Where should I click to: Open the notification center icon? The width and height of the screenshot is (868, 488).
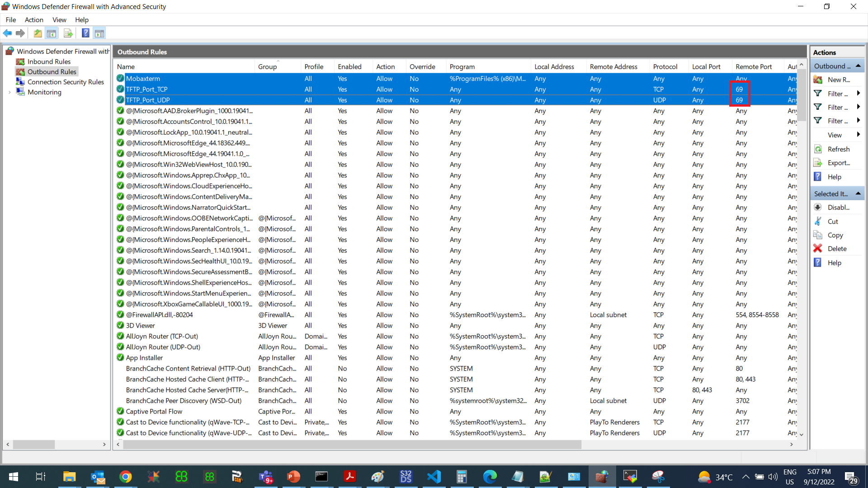[x=852, y=477]
